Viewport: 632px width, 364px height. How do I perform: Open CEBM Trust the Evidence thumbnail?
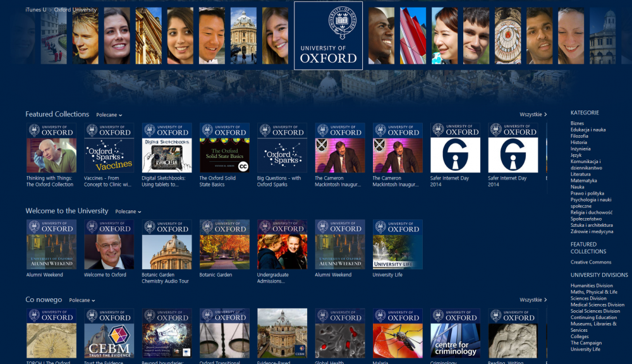click(x=109, y=334)
